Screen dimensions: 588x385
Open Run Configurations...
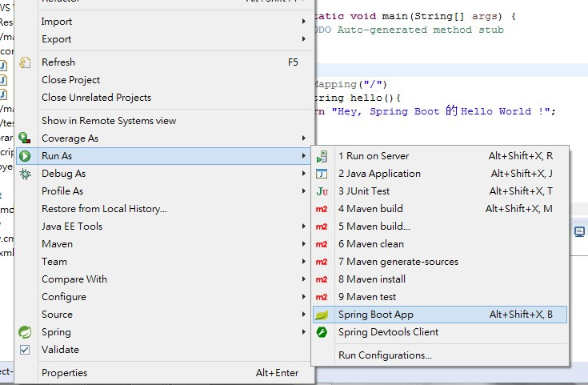tap(440, 355)
